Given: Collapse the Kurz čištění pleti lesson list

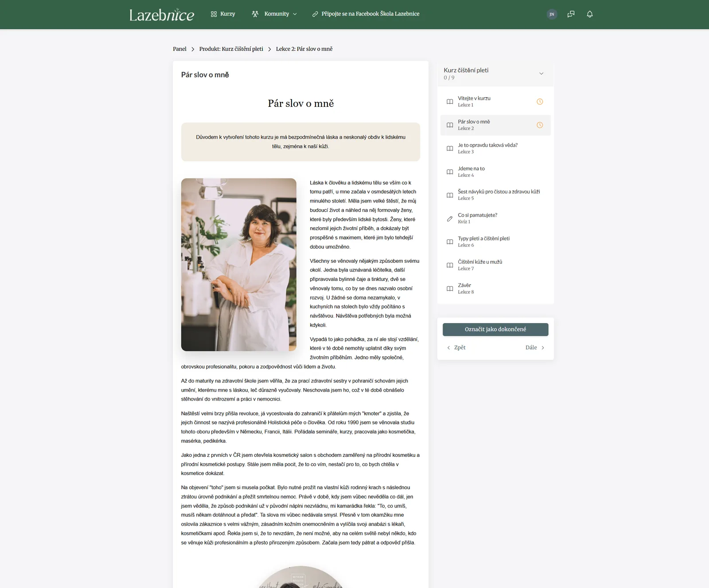Looking at the screenshot, I should [x=541, y=74].
